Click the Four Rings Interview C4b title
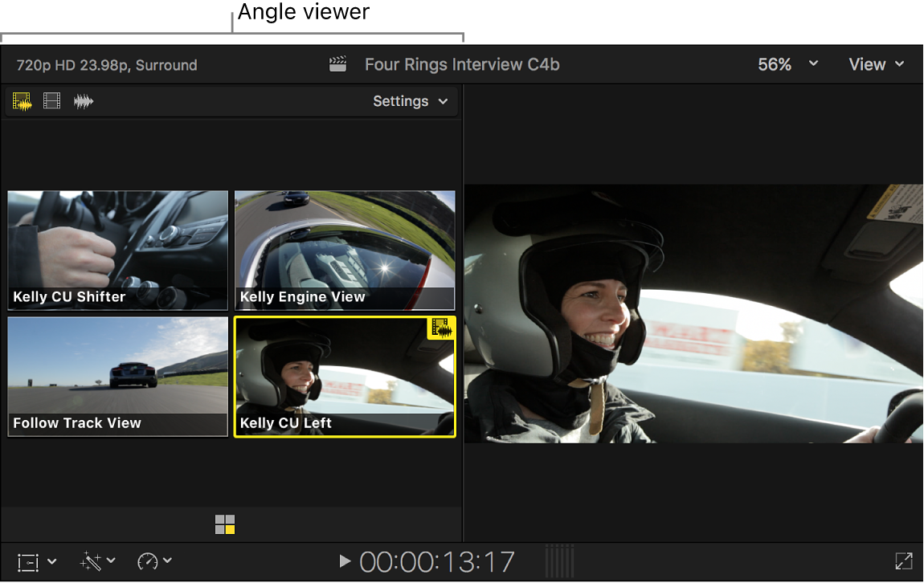This screenshot has width=924, height=583. coord(462,63)
